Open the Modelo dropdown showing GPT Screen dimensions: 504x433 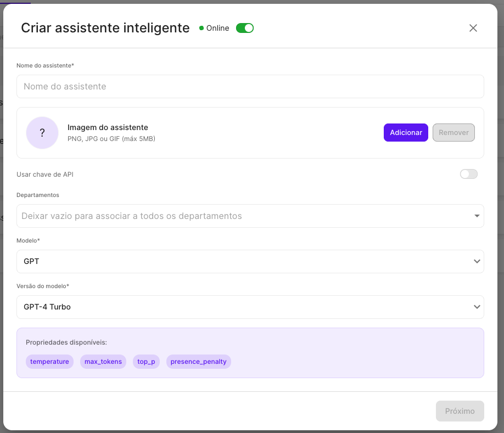[x=242, y=262]
